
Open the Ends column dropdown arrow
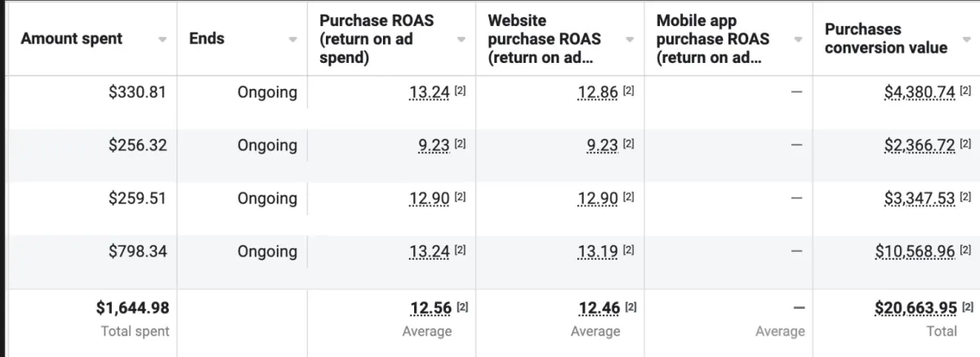[x=293, y=39]
